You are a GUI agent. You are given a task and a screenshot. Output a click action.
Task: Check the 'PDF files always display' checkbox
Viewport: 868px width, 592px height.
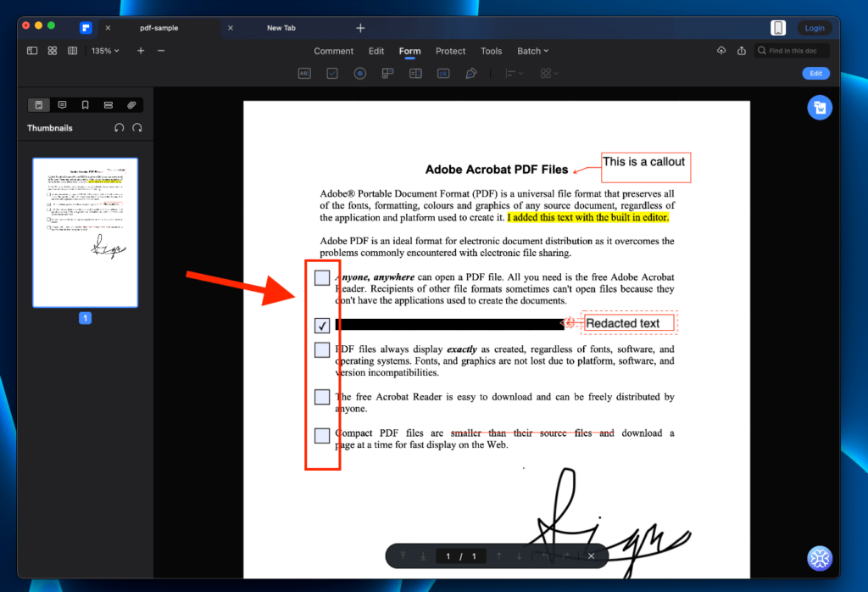[322, 349]
